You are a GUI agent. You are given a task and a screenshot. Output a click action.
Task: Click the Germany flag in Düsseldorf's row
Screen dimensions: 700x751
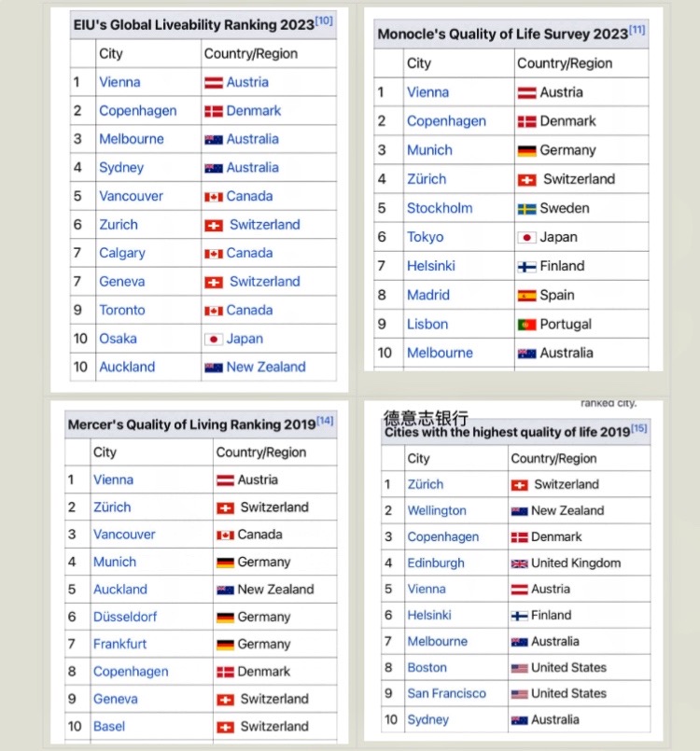click(x=225, y=618)
